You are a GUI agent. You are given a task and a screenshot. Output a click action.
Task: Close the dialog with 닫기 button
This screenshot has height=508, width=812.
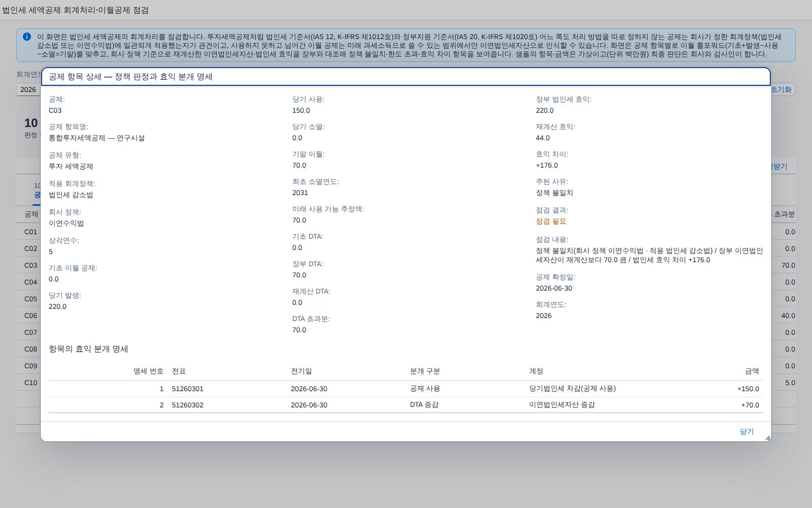coord(747,431)
